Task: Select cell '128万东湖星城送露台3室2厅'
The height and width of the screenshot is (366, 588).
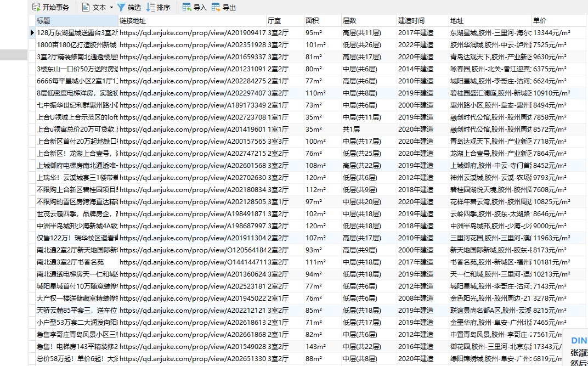Action: tap(77, 32)
